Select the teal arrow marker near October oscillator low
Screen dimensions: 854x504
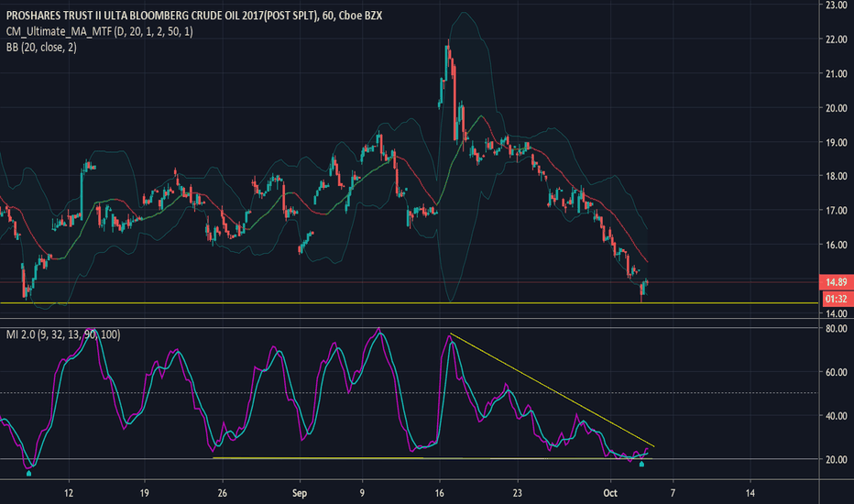coord(641,465)
